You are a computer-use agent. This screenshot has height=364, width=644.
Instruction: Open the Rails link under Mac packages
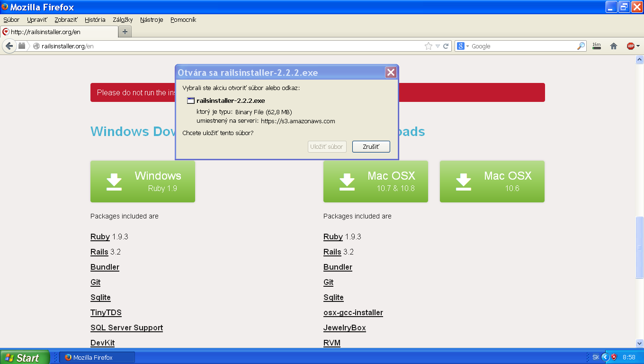click(332, 252)
